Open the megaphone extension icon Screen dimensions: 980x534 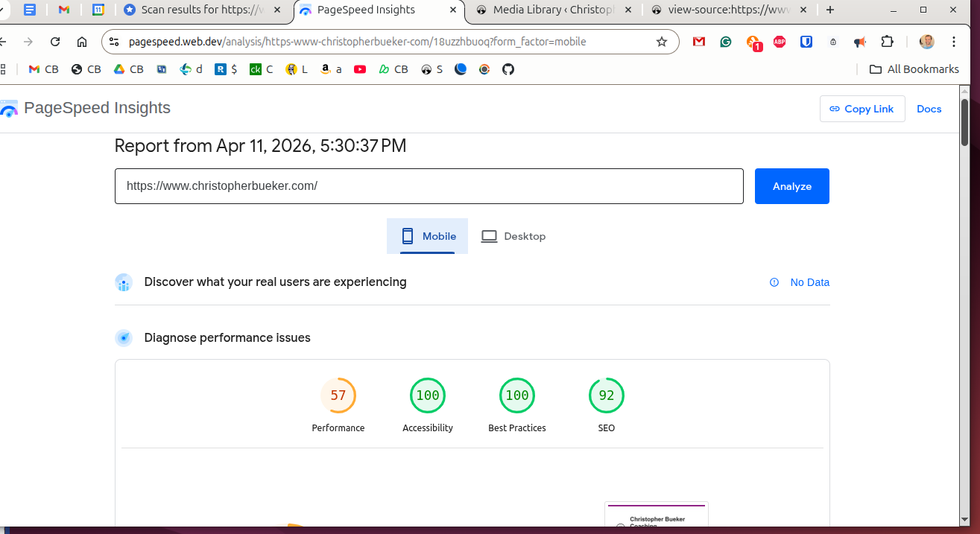tap(860, 42)
